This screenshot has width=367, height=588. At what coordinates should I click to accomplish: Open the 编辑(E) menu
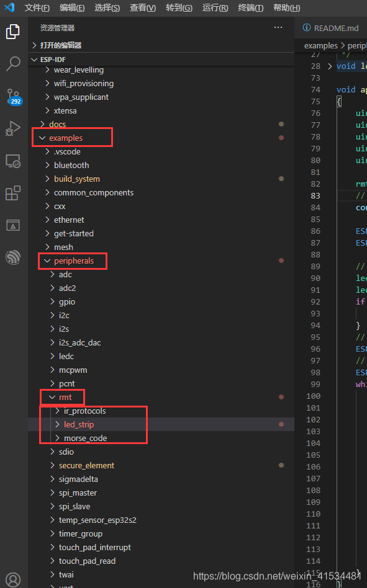click(x=72, y=7)
